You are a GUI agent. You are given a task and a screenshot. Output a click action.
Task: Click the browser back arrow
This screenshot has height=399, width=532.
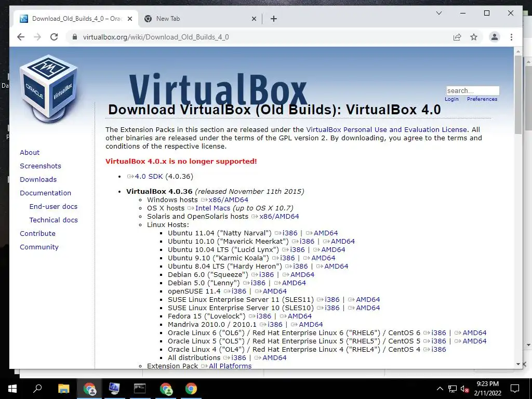pyautogui.click(x=21, y=37)
